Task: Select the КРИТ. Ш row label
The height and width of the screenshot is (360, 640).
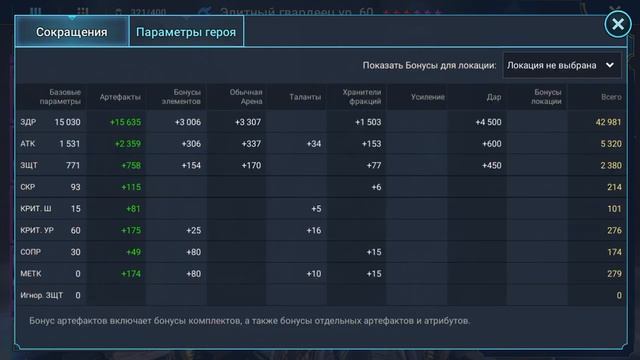Action: (x=36, y=209)
